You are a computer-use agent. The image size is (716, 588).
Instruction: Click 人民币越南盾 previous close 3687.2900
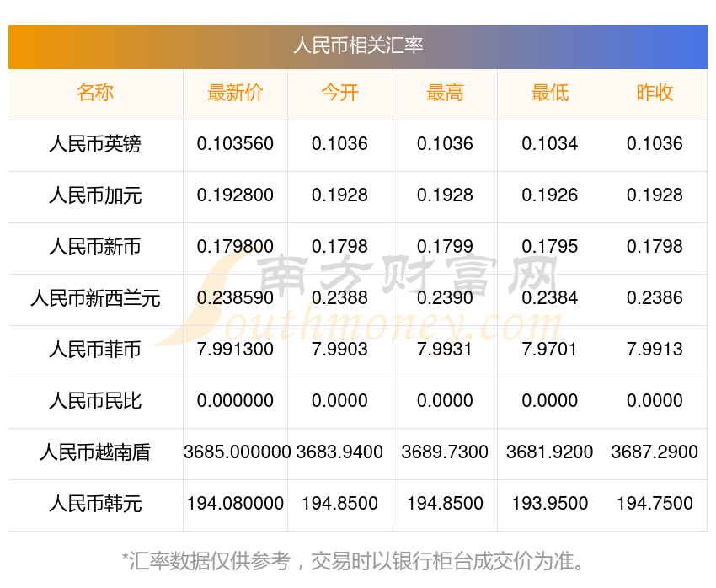click(655, 452)
